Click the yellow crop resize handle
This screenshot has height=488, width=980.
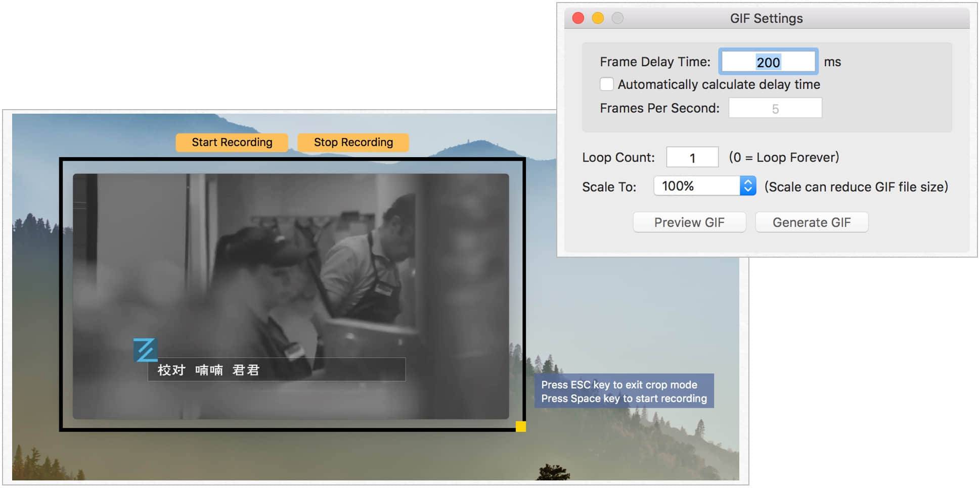[x=521, y=427]
